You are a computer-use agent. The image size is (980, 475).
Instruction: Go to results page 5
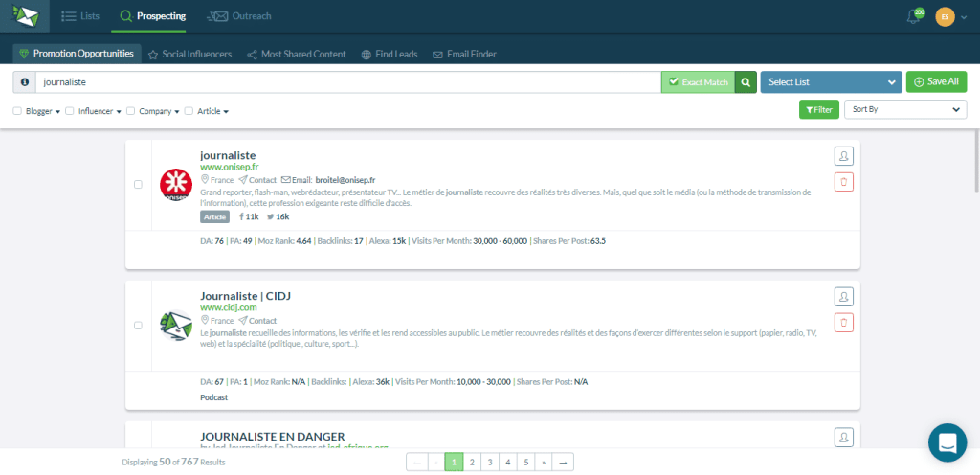(526, 463)
